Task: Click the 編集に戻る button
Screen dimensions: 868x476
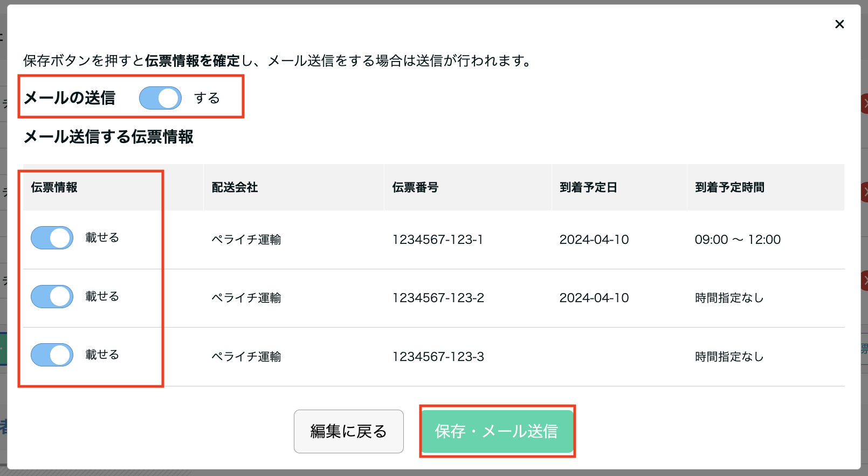Action: pos(348,431)
